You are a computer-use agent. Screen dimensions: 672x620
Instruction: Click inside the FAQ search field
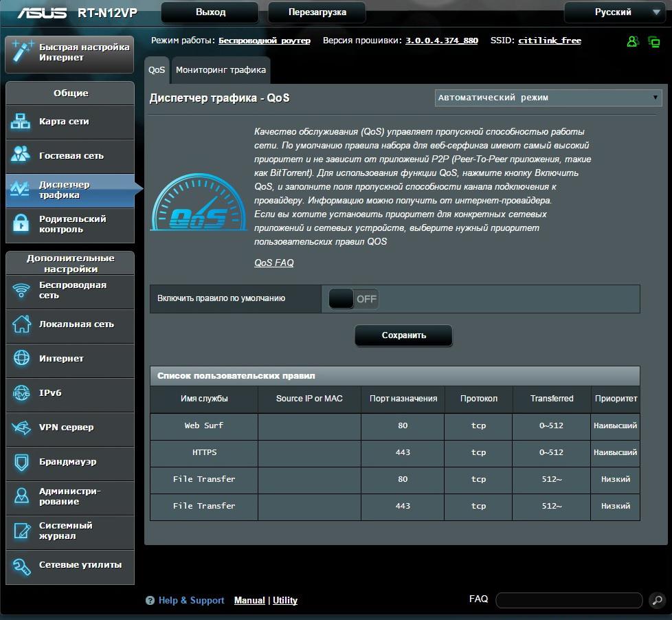[x=568, y=600]
